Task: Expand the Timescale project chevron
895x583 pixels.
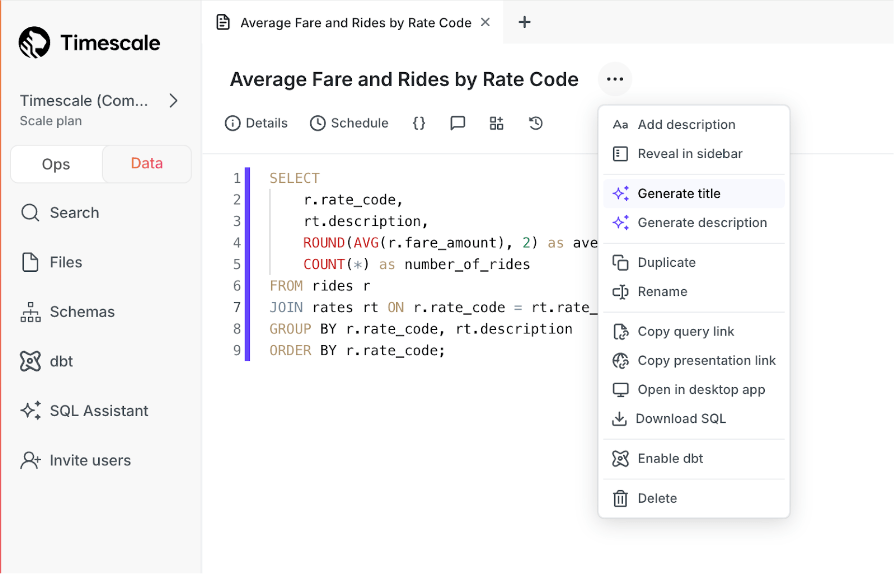Action: 173,101
